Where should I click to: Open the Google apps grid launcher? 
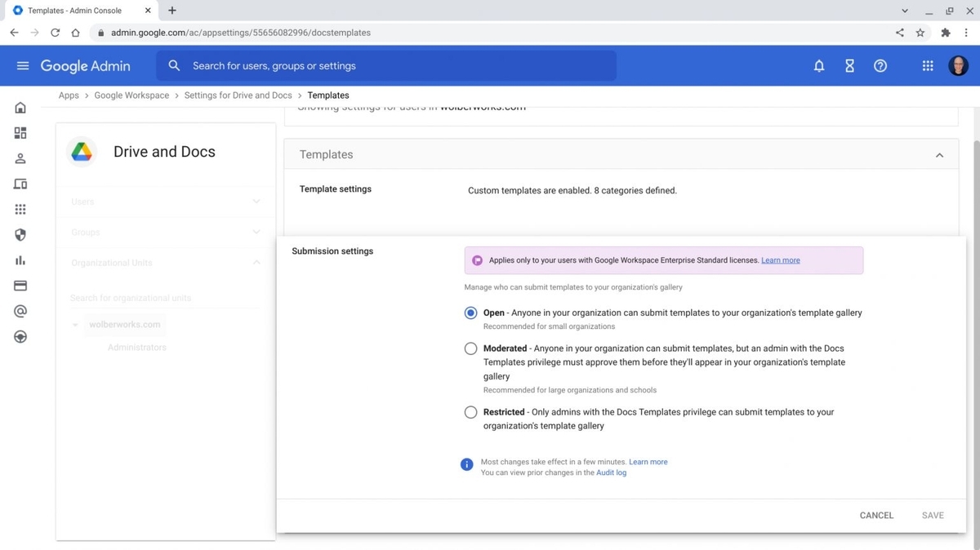point(927,65)
